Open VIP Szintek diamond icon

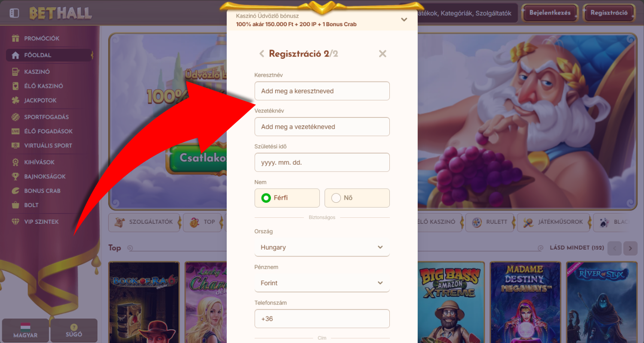coord(15,222)
